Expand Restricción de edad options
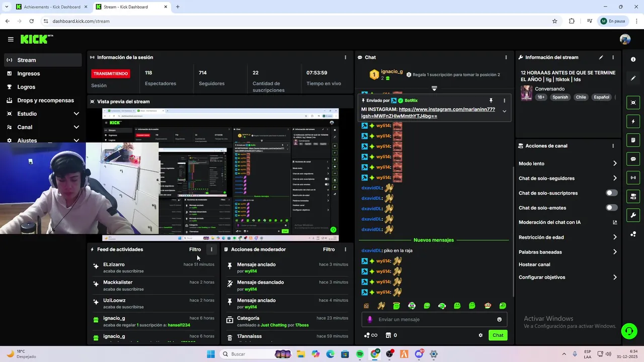This screenshot has width=644, height=362. 615,237
